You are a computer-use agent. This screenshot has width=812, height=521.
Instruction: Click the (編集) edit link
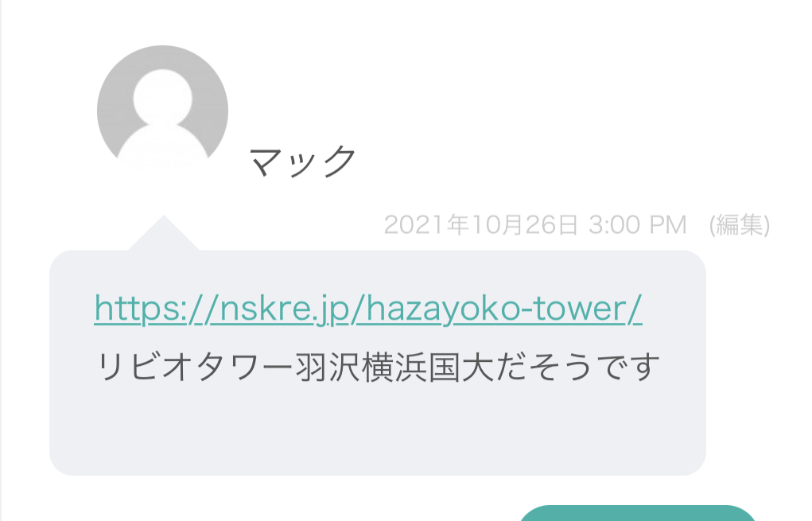coord(739,225)
